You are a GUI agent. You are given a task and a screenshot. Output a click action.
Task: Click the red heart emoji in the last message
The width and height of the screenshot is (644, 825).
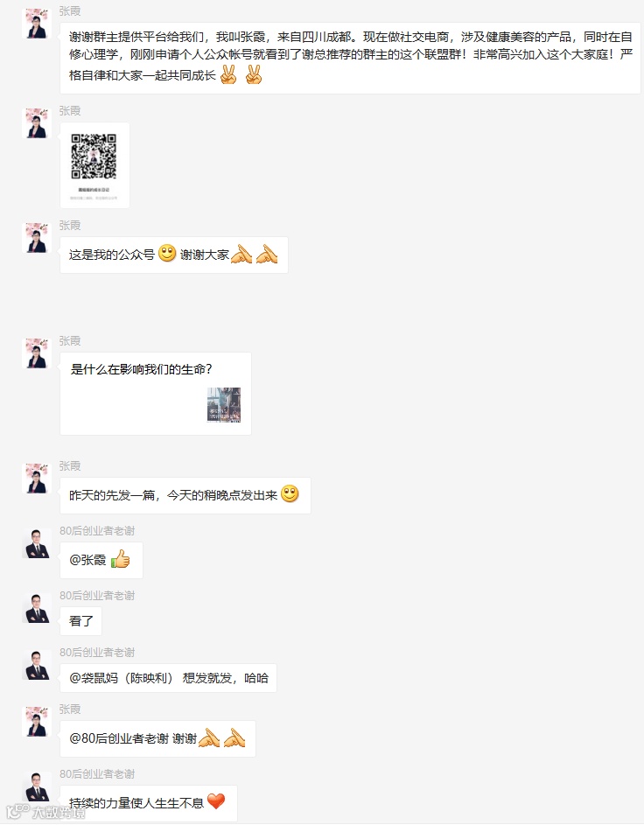(x=216, y=801)
